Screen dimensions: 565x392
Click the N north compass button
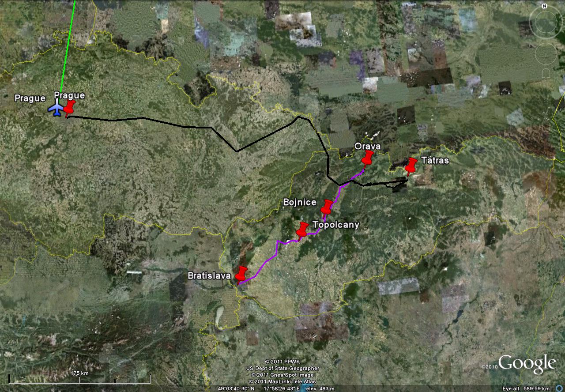coord(545,7)
